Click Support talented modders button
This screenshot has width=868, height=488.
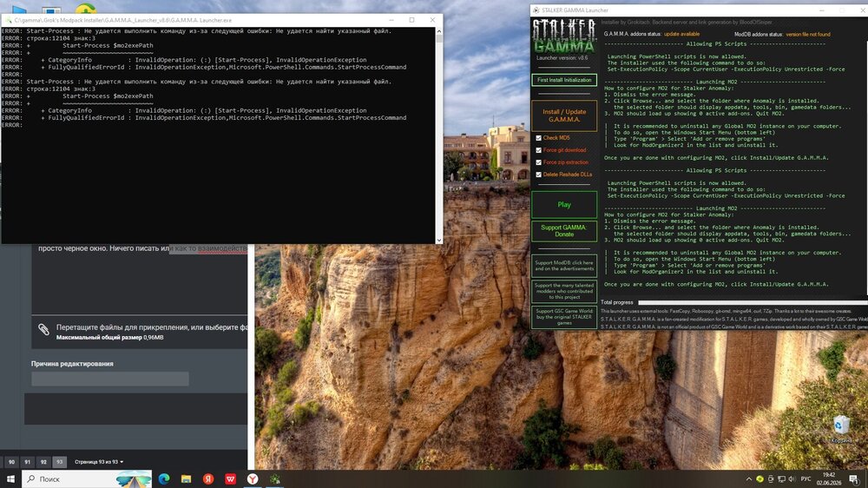564,292
